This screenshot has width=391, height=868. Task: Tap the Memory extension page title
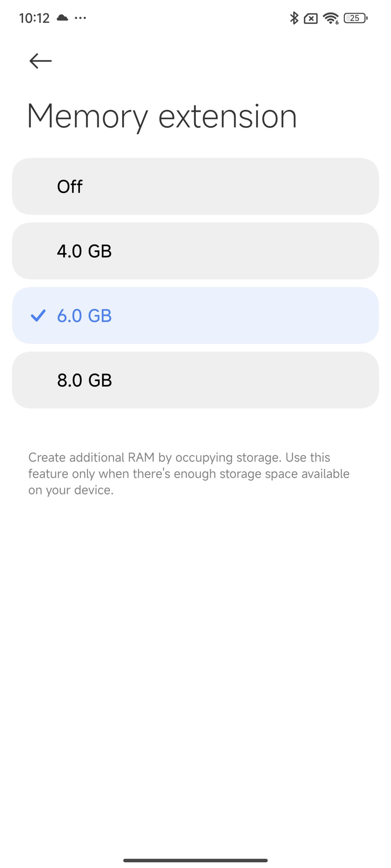click(x=162, y=117)
